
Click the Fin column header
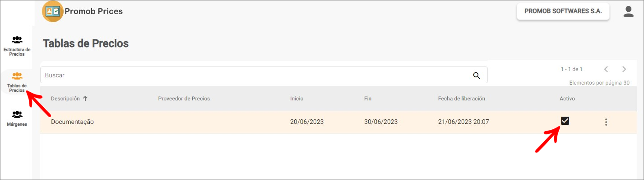click(368, 99)
